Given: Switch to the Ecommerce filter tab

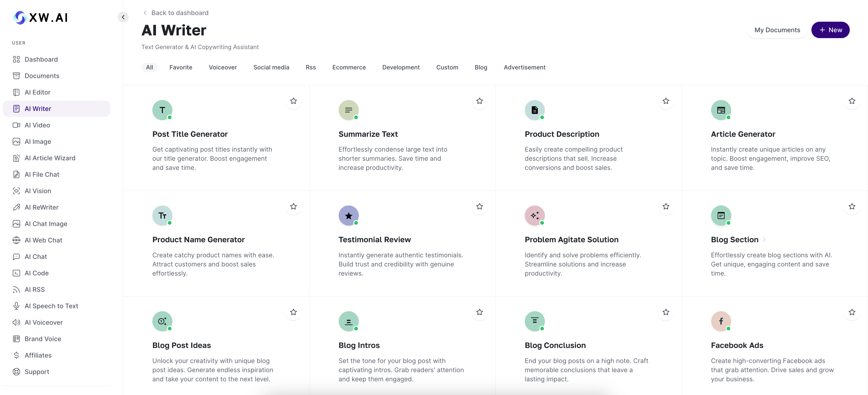Looking at the screenshot, I should tap(349, 67).
